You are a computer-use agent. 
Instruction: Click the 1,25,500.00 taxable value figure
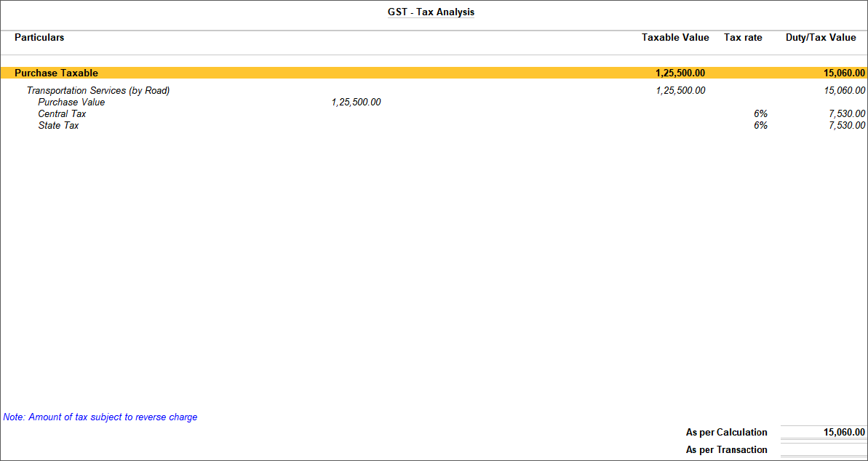tap(680, 73)
